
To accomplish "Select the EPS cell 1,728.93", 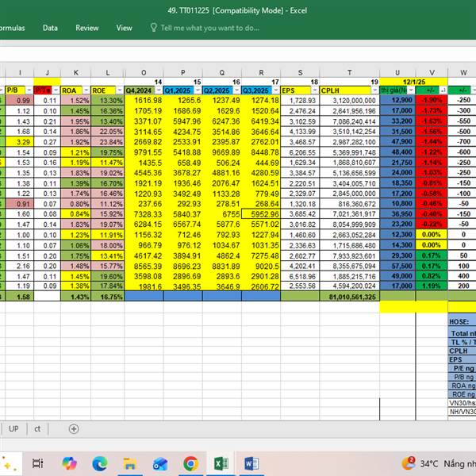I will (300, 101).
